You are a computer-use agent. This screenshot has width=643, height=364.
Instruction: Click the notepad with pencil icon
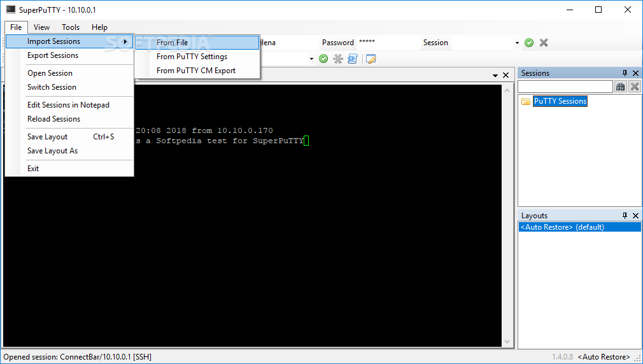pyautogui.click(x=371, y=59)
